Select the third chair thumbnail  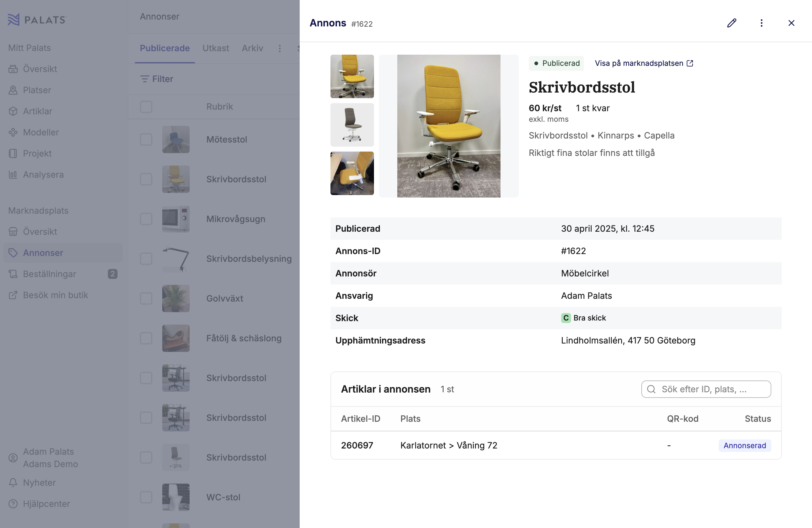[352, 173]
